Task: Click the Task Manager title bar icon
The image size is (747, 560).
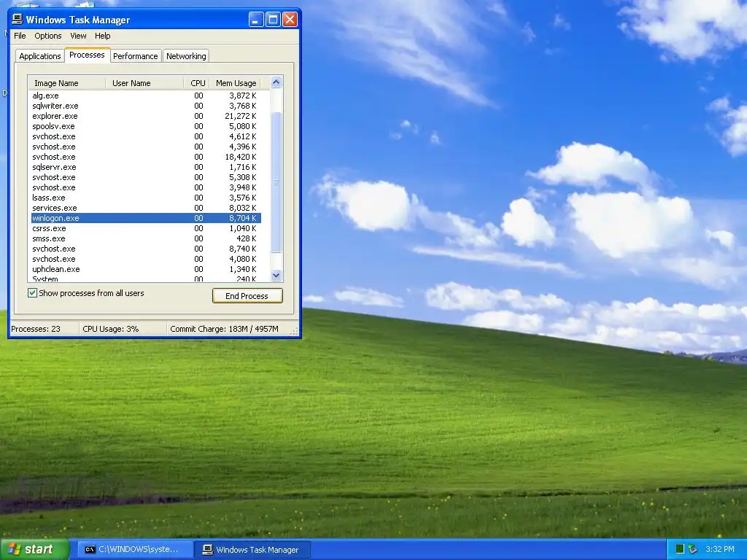Action: click(18, 19)
